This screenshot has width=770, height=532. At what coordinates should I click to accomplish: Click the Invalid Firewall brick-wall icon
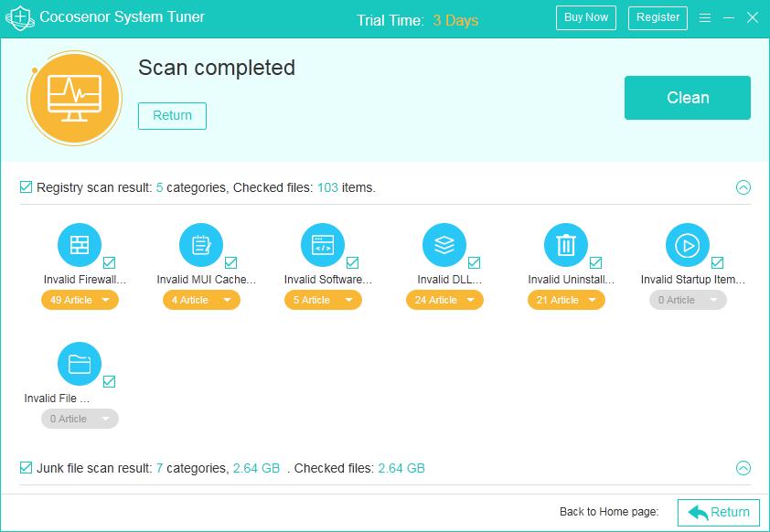click(80, 245)
